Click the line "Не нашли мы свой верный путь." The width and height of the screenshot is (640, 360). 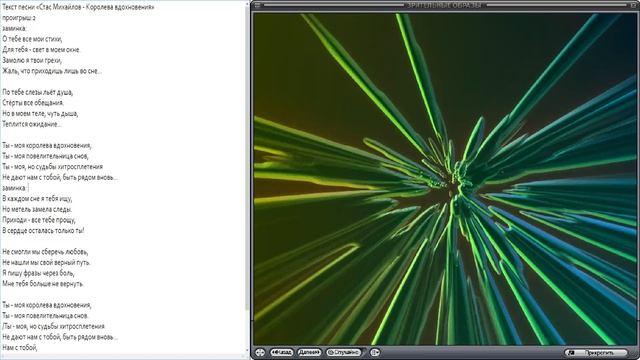46,262
